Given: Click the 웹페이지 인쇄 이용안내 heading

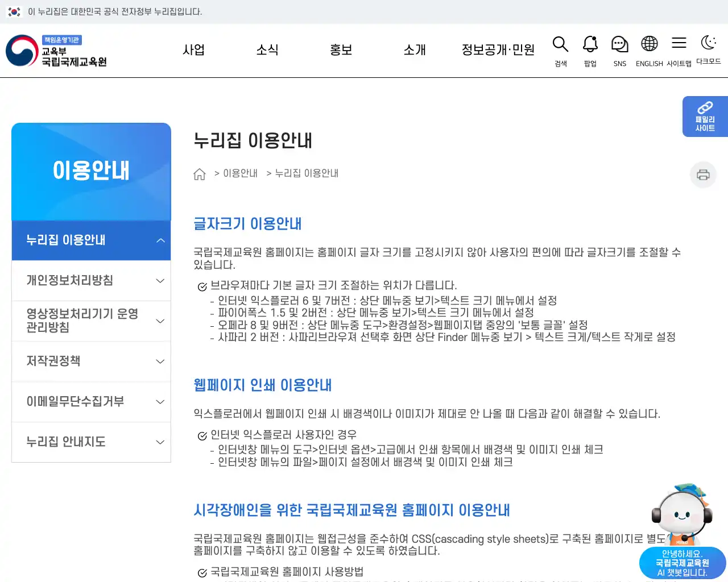Looking at the screenshot, I should point(263,385).
